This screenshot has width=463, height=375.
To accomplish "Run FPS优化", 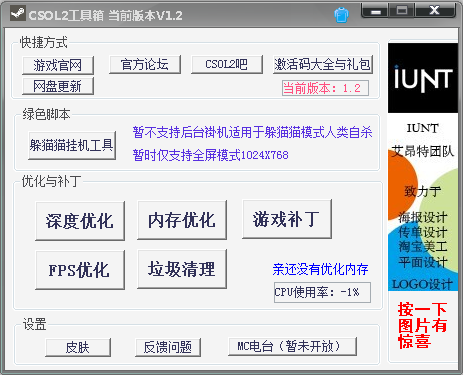I will [x=80, y=270].
